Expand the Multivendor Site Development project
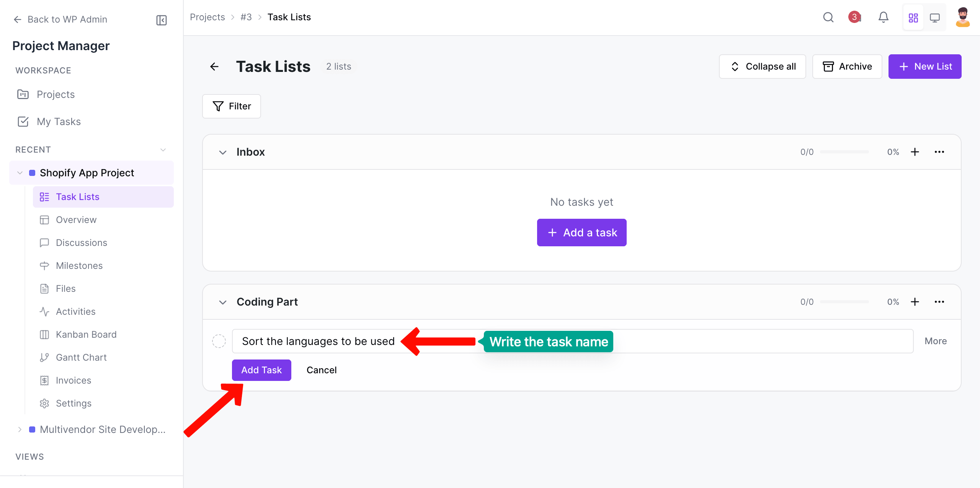 point(20,429)
